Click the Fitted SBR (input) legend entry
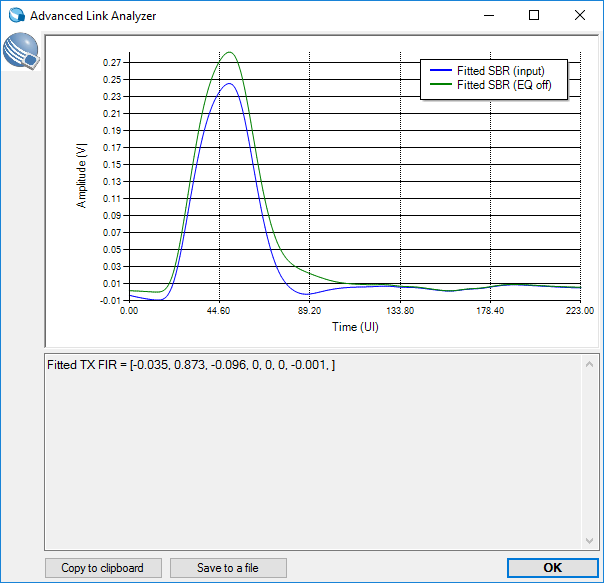 coord(501,71)
